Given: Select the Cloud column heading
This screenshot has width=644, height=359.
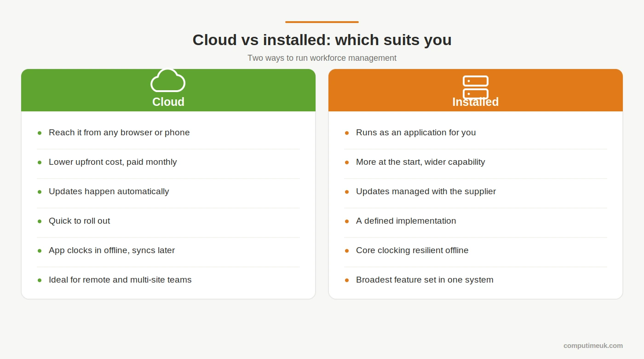Looking at the screenshot, I should 168,102.
